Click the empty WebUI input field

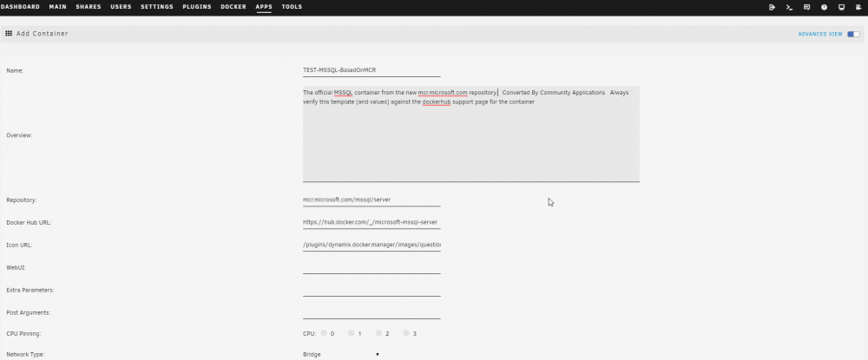[x=372, y=268]
